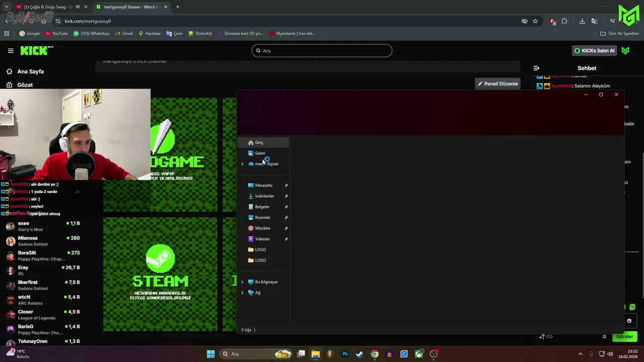Open taskbar volume control
644x362 pixels.
click(610, 354)
